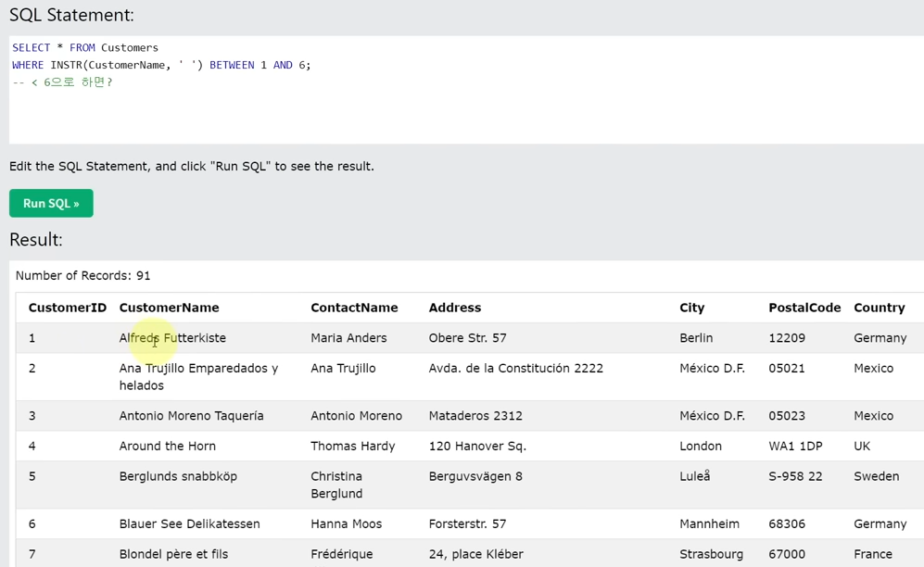Click the UK country cell
The height and width of the screenshot is (567, 924).
[x=862, y=446]
